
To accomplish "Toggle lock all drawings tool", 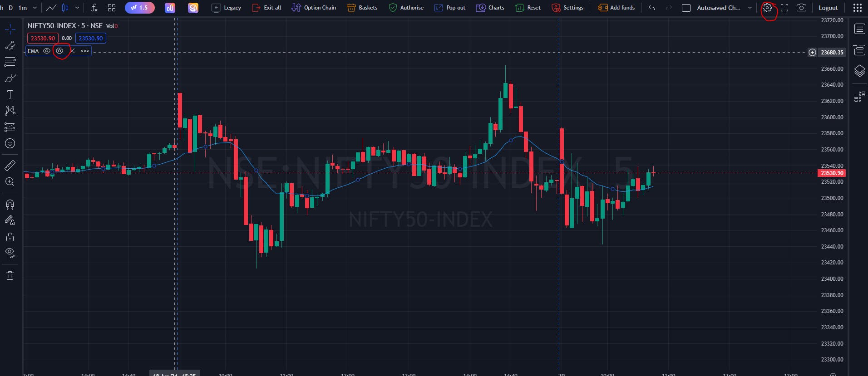I will click(10, 237).
